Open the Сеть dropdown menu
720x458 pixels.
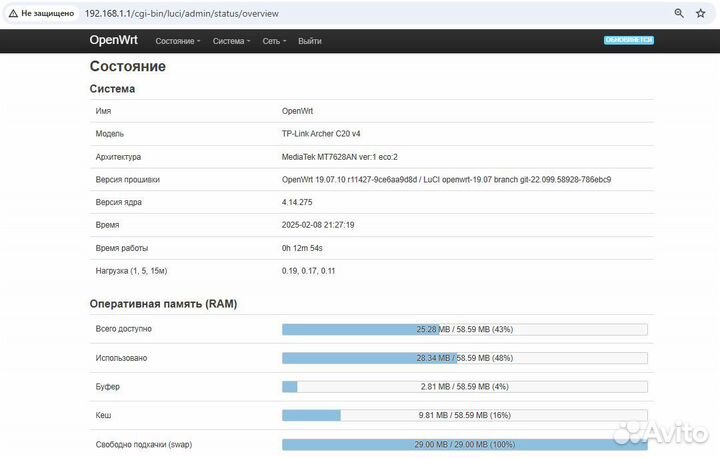click(x=274, y=41)
